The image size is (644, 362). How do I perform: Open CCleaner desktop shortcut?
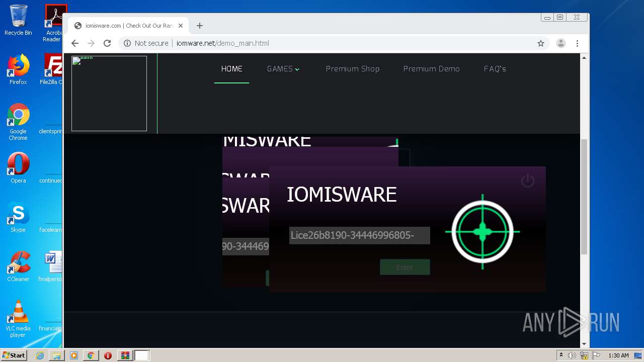[18, 266]
